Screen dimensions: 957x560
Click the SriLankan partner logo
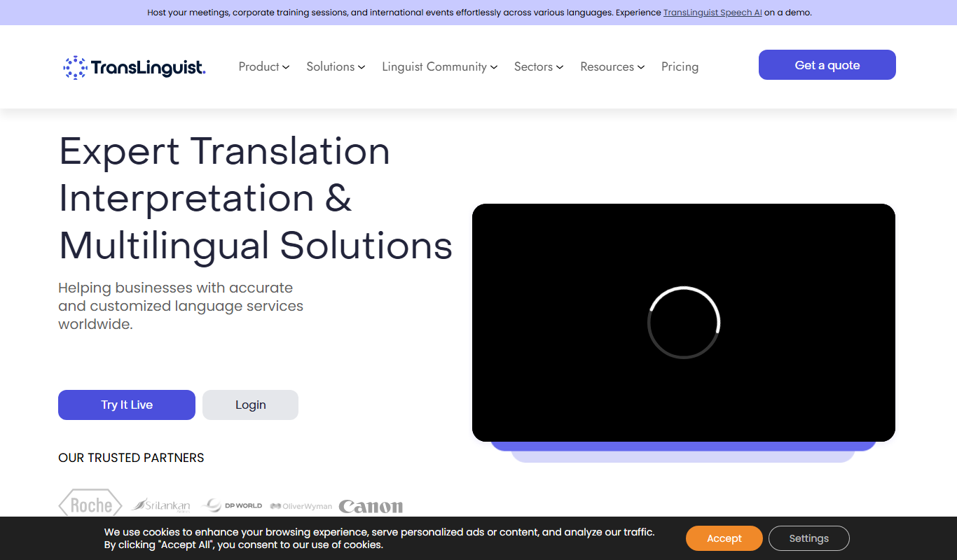click(161, 505)
